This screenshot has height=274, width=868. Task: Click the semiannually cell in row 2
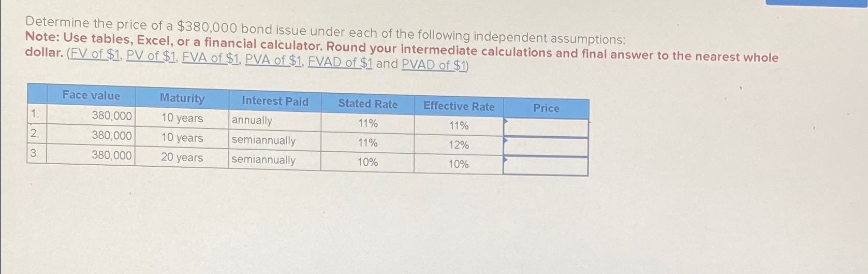pos(275,140)
